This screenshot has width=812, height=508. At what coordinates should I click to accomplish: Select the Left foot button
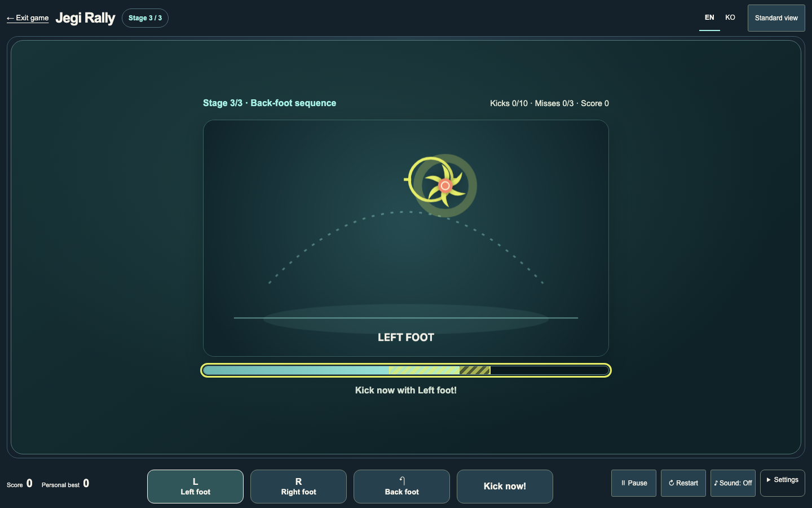pyautogui.click(x=195, y=487)
